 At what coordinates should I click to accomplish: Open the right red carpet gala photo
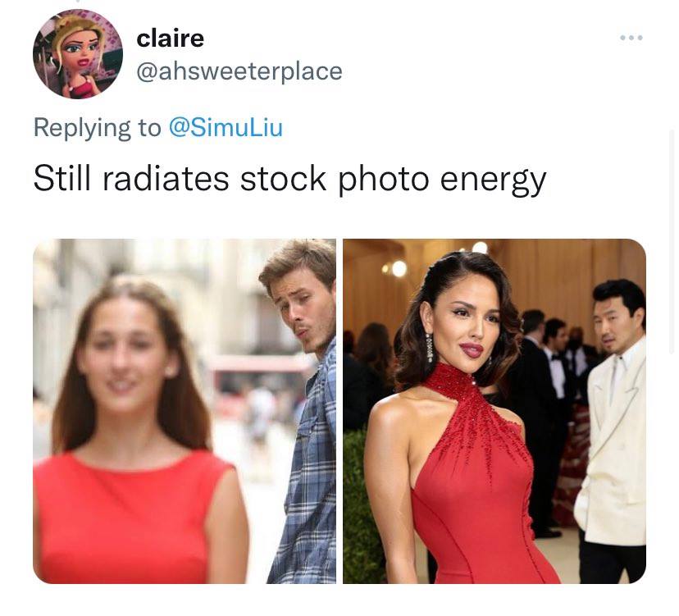(x=494, y=411)
